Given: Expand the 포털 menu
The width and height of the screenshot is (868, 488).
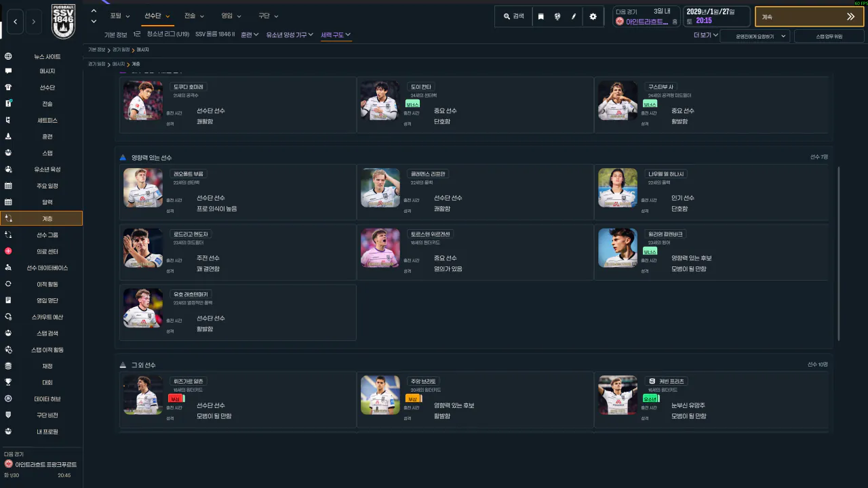Looking at the screenshot, I should (x=120, y=16).
